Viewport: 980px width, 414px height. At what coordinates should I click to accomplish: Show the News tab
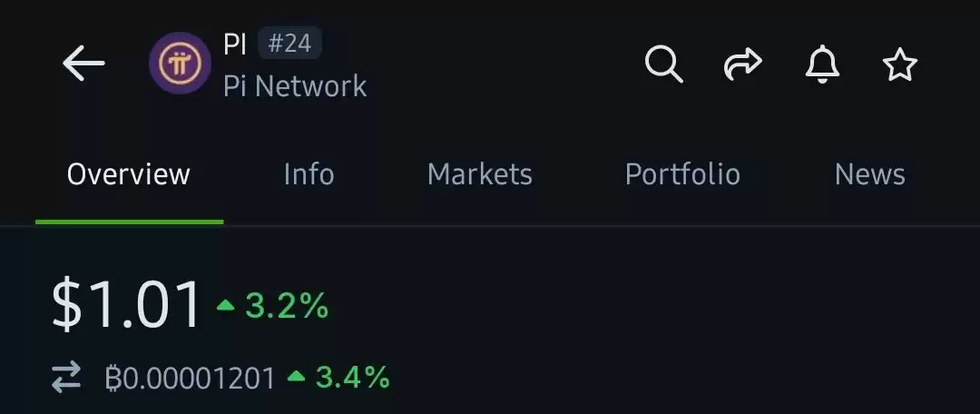click(x=870, y=174)
